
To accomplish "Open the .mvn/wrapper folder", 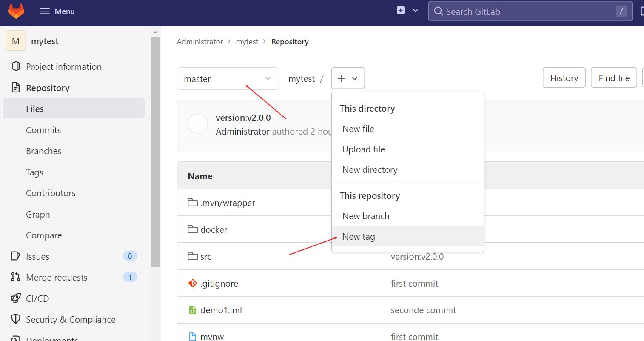I will click(x=228, y=203).
